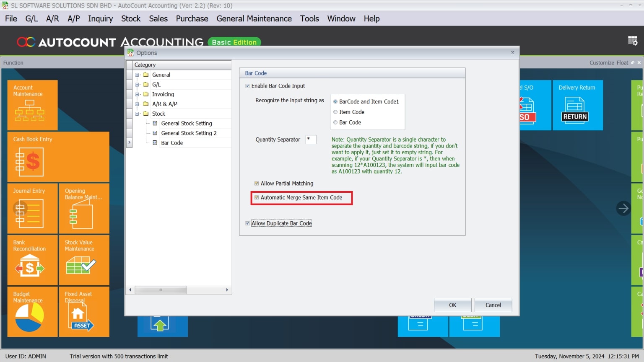The height and width of the screenshot is (362, 644).
Task: Click the Cancel button
Action: [493, 305]
